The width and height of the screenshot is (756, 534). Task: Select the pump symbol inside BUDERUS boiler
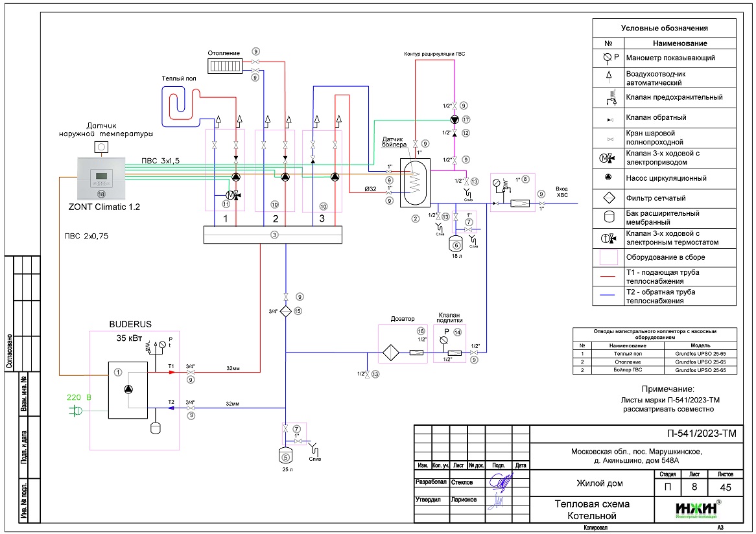pos(128,389)
